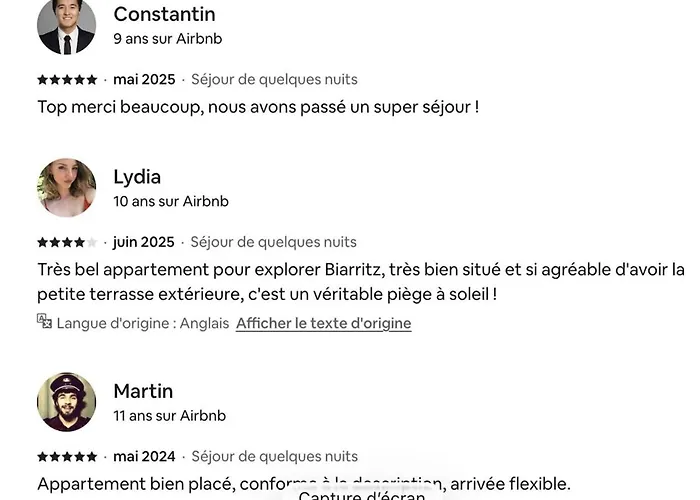The image size is (700, 500).
Task: Click the "10 ans sur Airbnb" label
Action: (x=171, y=201)
